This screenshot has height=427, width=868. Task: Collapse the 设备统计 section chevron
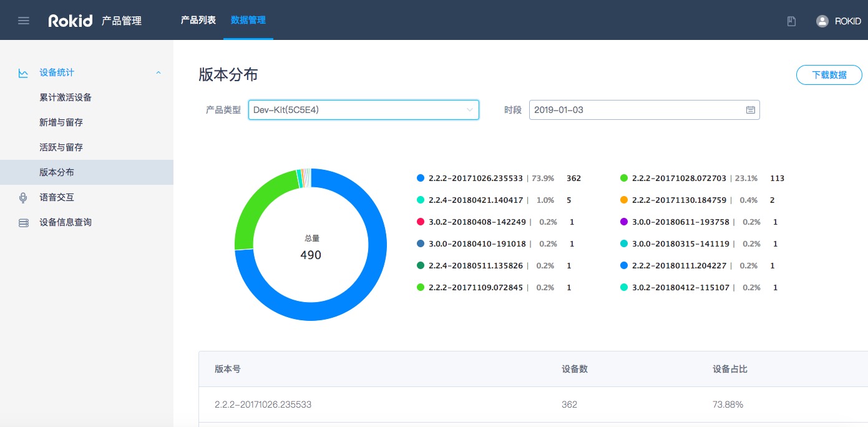[158, 73]
